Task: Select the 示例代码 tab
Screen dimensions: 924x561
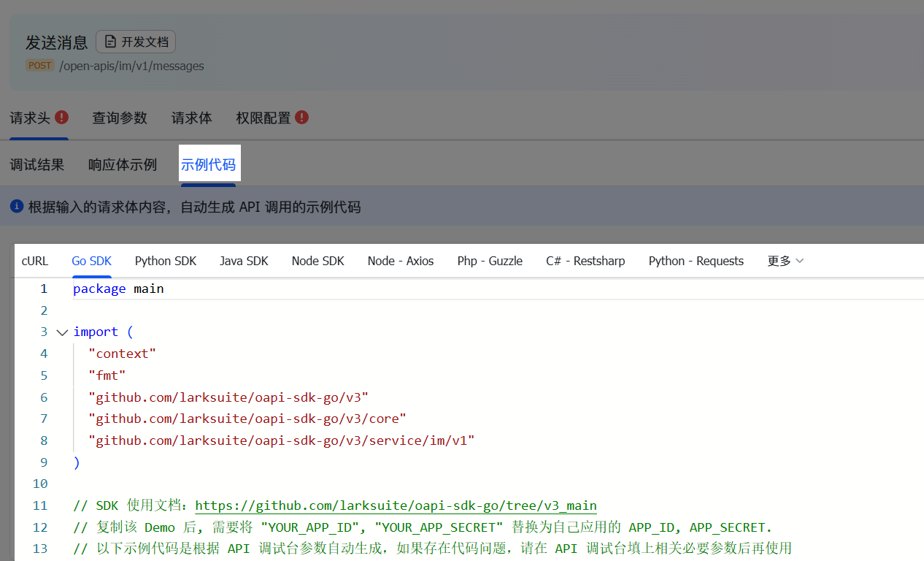Action: pos(208,164)
